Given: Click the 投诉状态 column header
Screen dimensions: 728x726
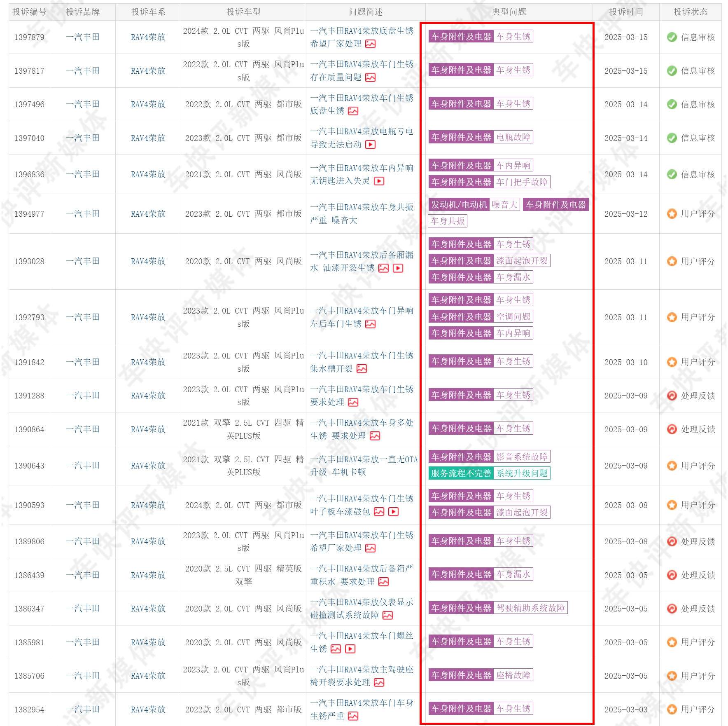Looking at the screenshot, I should [x=691, y=12].
